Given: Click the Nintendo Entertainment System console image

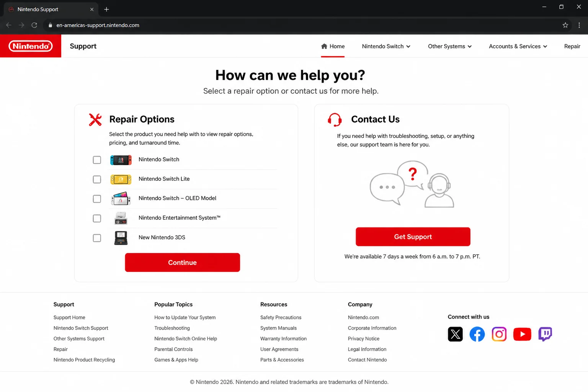Looking at the screenshot, I should click(x=121, y=218).
